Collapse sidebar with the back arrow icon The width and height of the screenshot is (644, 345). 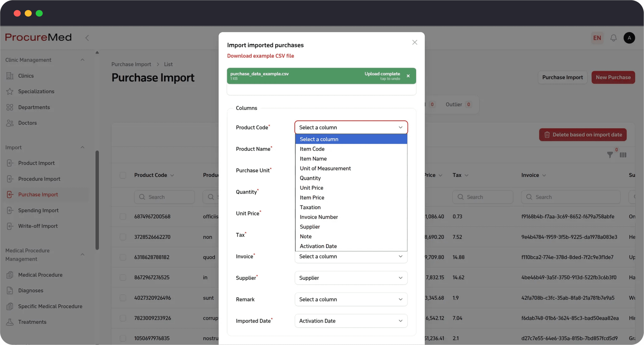coord(87,38)
